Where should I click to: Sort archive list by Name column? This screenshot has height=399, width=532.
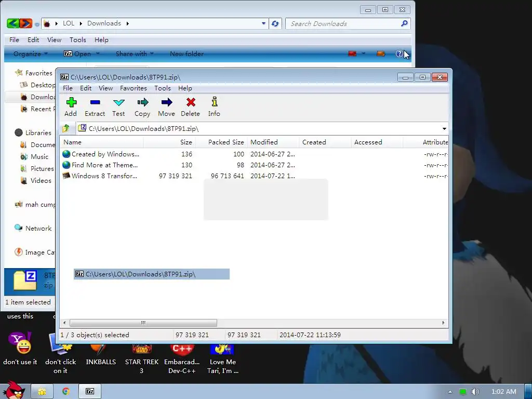pyautogui.click(x=102, y=142)
